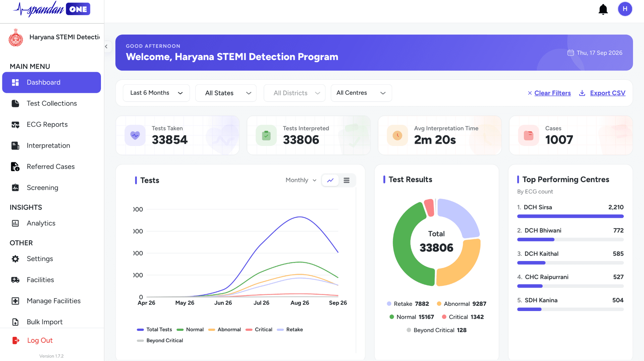Click the Screening icon in sidebar

click(15, 188)
